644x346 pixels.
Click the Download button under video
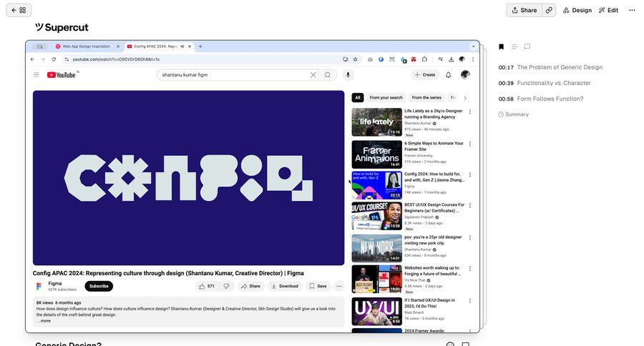pyautogui.click(x=285, y=286)
